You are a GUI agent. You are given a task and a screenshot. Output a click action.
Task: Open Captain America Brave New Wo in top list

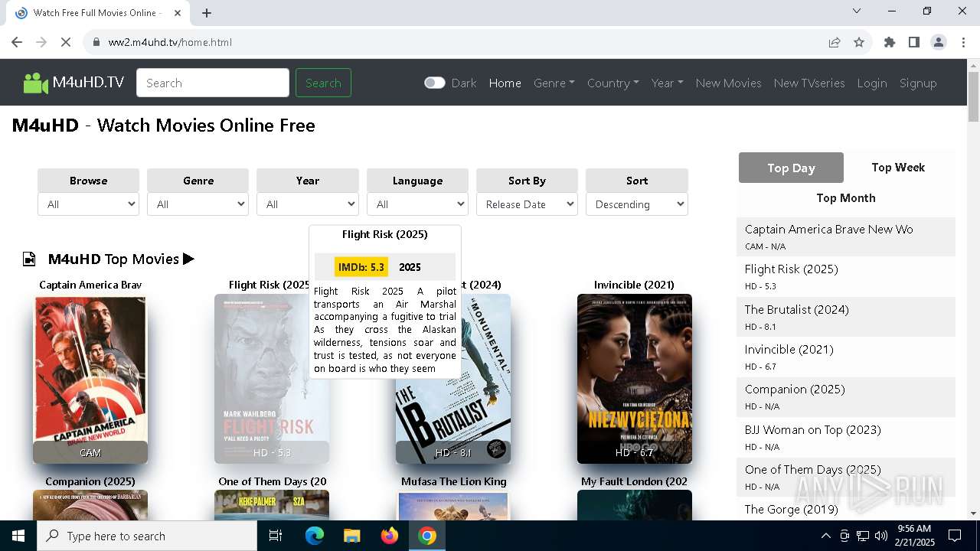[x=828, y=229]
